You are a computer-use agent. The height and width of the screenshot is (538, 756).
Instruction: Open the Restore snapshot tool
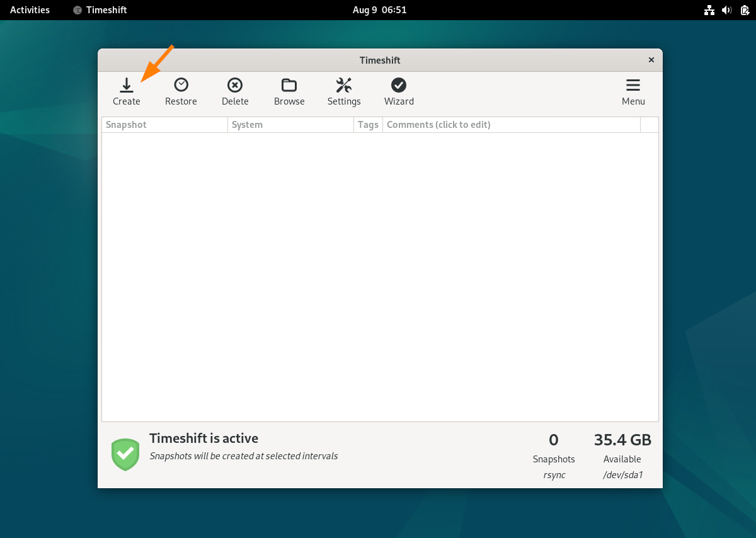tap(181, 92)
